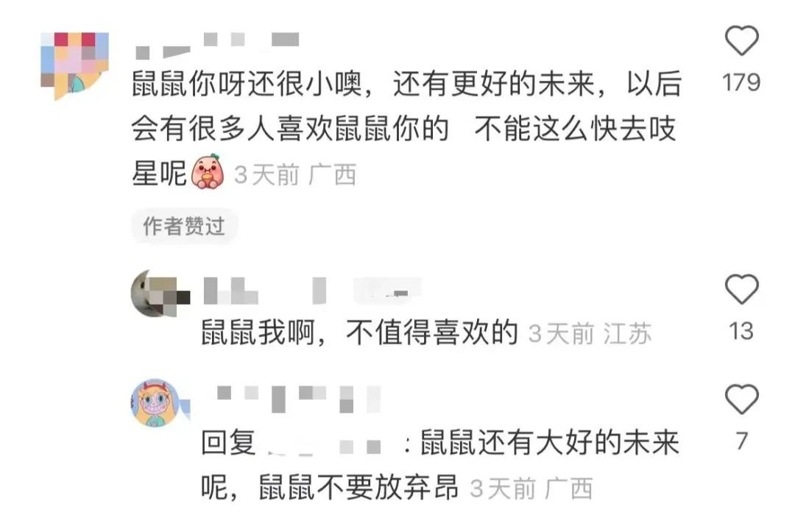Screen dimensions: 795x532
Task: Select the comment 鼠鼠我啊，不值得喜欢的
Action: (x=359, y=333)
